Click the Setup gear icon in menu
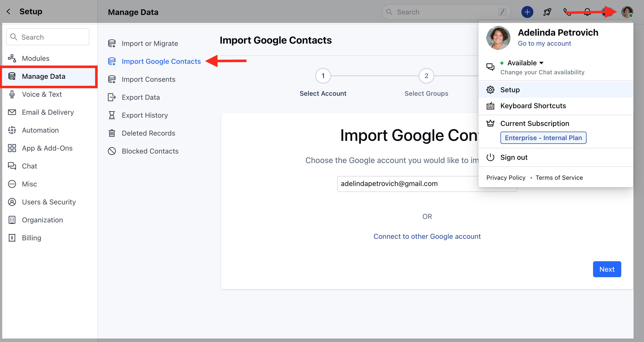644x342 pixels. pos(490,90)
